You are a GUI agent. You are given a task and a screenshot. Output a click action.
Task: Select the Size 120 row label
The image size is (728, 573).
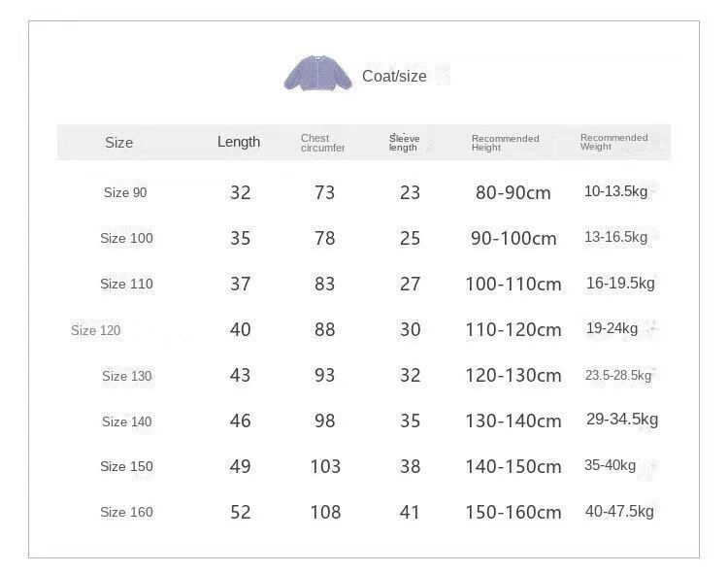[x=96, y=330]
